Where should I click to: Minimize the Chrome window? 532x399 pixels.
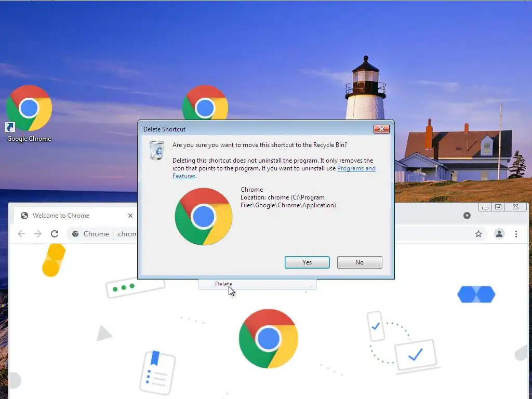(x=485, y=207)
